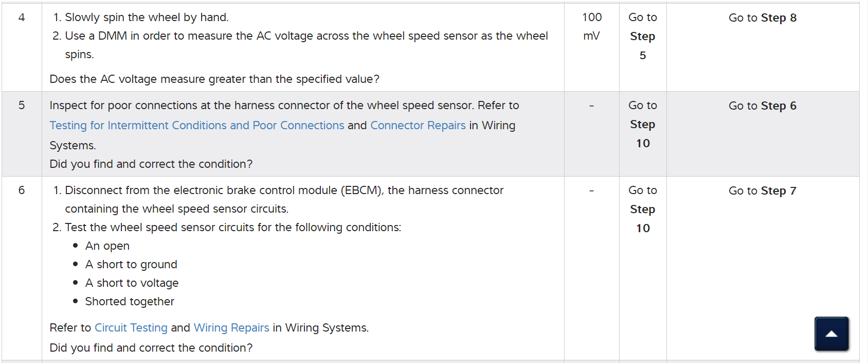Open the Wiring Repairs link

pyautogui.click(x=231, y=328)
